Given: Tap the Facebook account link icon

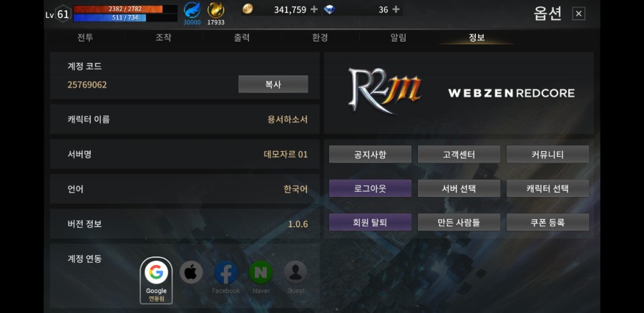Looking at the screenshot, I should pos(225,272).
